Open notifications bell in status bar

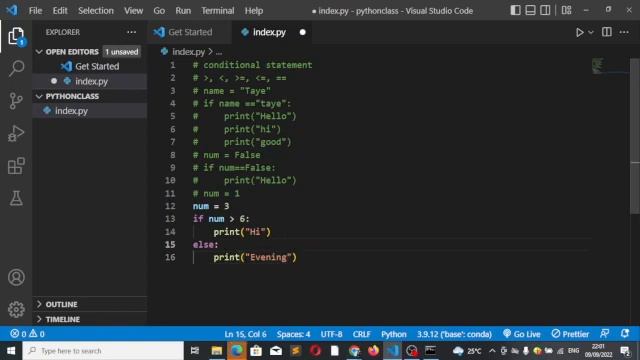pyautogui.click(x=624, y=333)
